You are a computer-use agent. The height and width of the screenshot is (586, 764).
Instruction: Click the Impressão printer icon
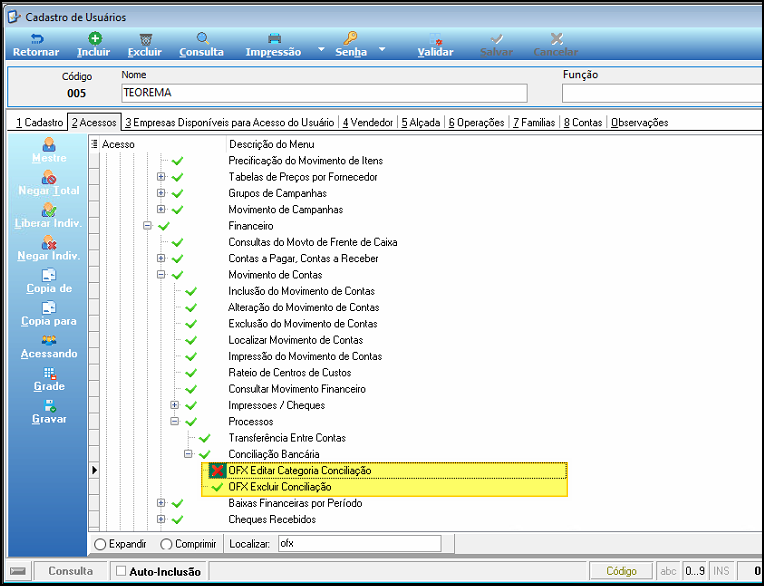[x=274, y=39]
